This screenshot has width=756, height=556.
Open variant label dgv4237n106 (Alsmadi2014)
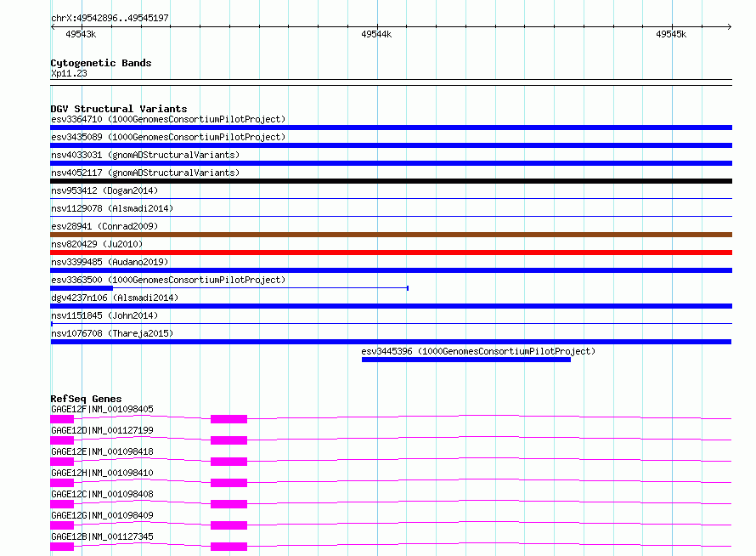tap(115, 298)
